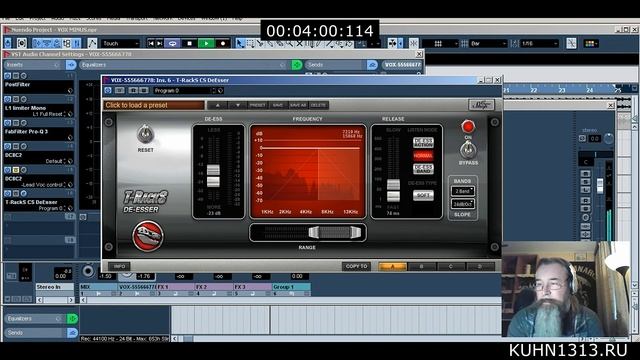The width and height of the screenshot is (640, 360).
Task: Select NORMAL listen mode
Action: pos(423,156)
